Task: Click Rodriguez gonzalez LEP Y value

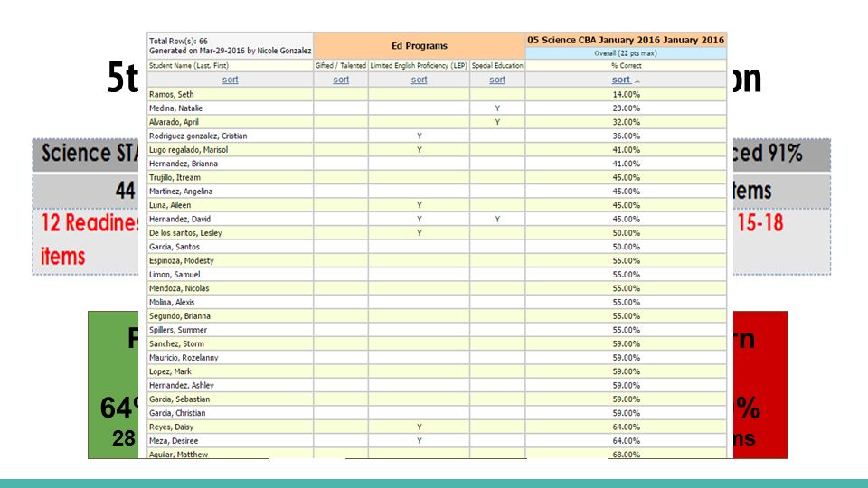Action: point(419,136)
